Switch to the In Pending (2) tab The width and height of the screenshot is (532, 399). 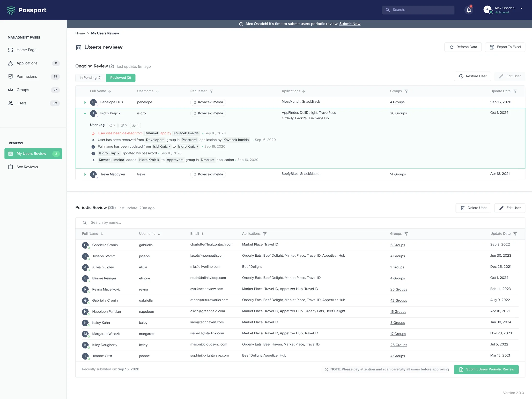[91, 78]
